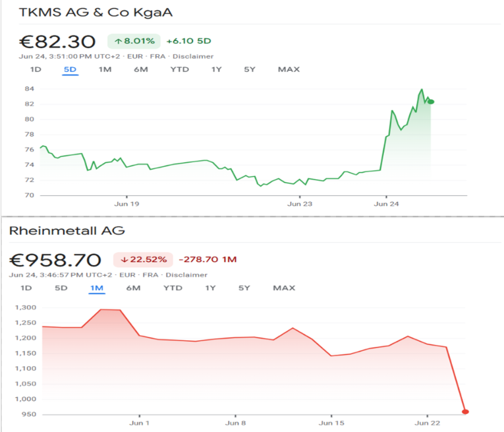Switch Rheinmetall chart to 6M range
This screenshot has height=432, width=504.
[x=133, y=288]
